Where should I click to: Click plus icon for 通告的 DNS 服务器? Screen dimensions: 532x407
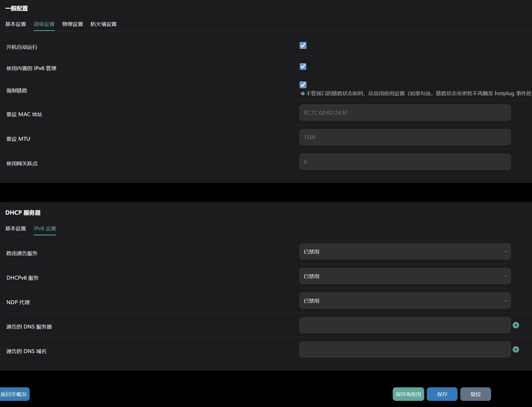click(516, 325)
